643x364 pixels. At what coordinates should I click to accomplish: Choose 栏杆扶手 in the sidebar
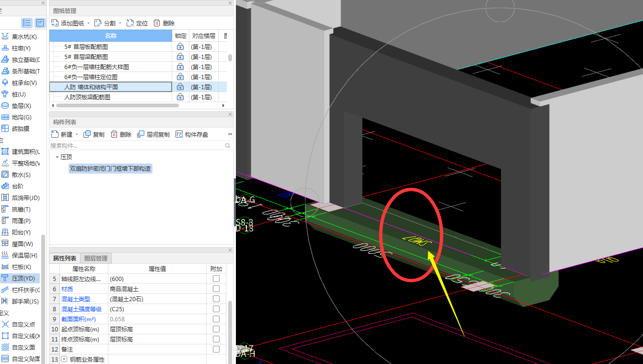click(21, 290)
